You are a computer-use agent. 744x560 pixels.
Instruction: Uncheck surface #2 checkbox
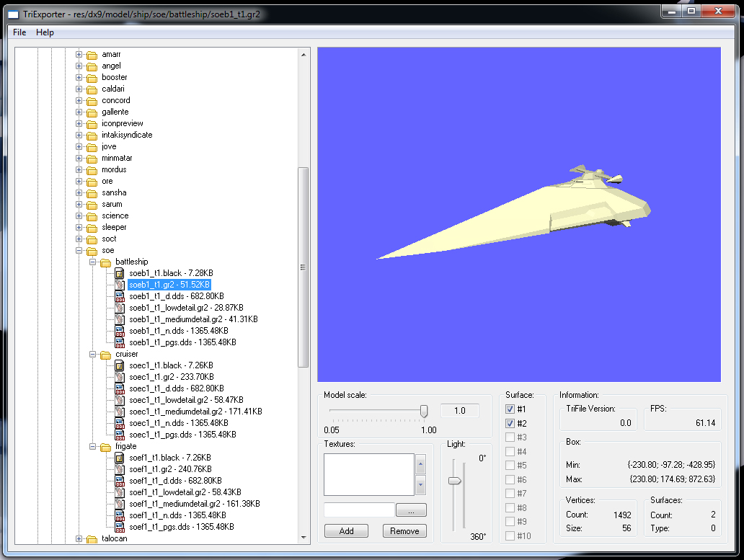[510, 424]
